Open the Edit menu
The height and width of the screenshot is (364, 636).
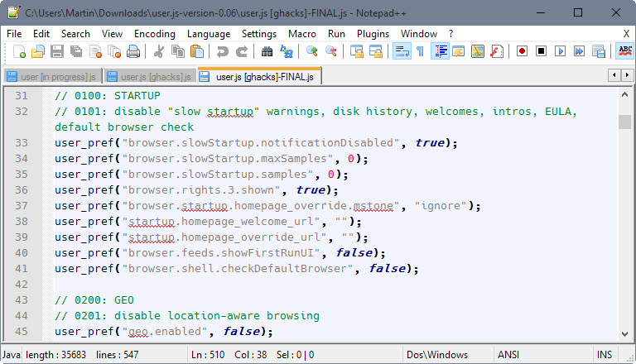[x=41, y=34]
